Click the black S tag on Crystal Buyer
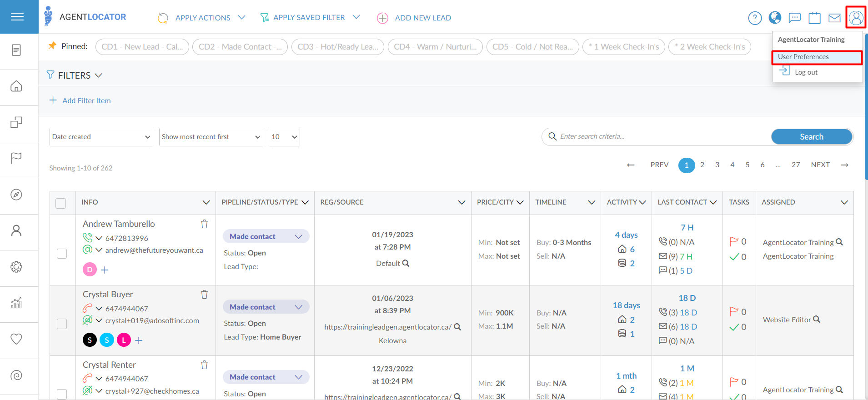Viewport: 868px width, 400px height. coord(90,340)
